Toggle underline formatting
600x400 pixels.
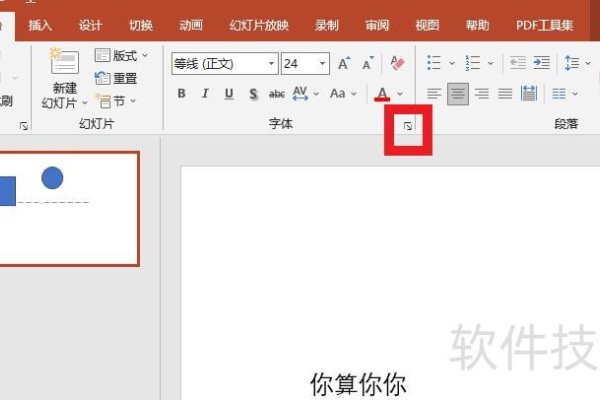click(229, 93)
